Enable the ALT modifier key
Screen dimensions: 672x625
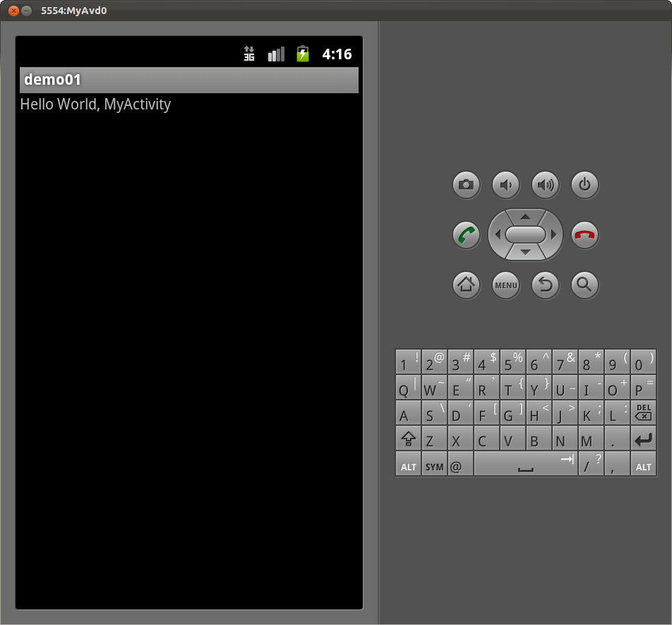[408, 465]
